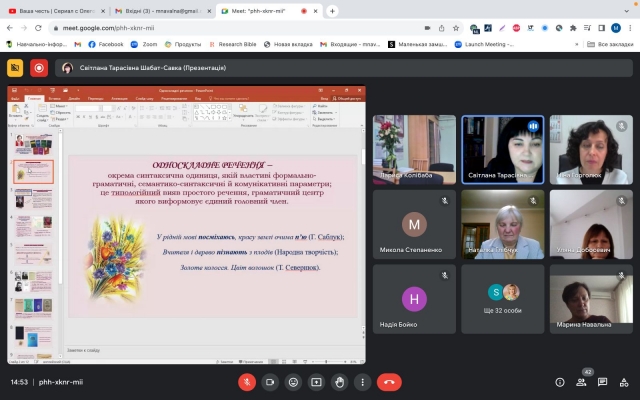Click camera permission icon in address bar

click(x=427, y=28)
